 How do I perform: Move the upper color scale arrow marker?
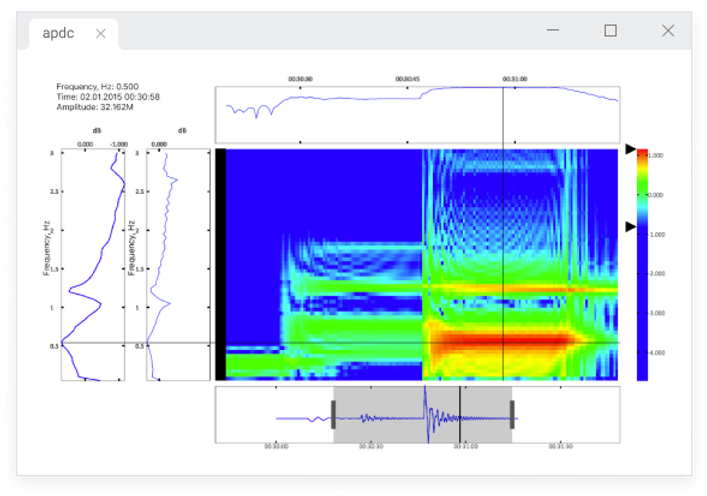click(630, 149)
